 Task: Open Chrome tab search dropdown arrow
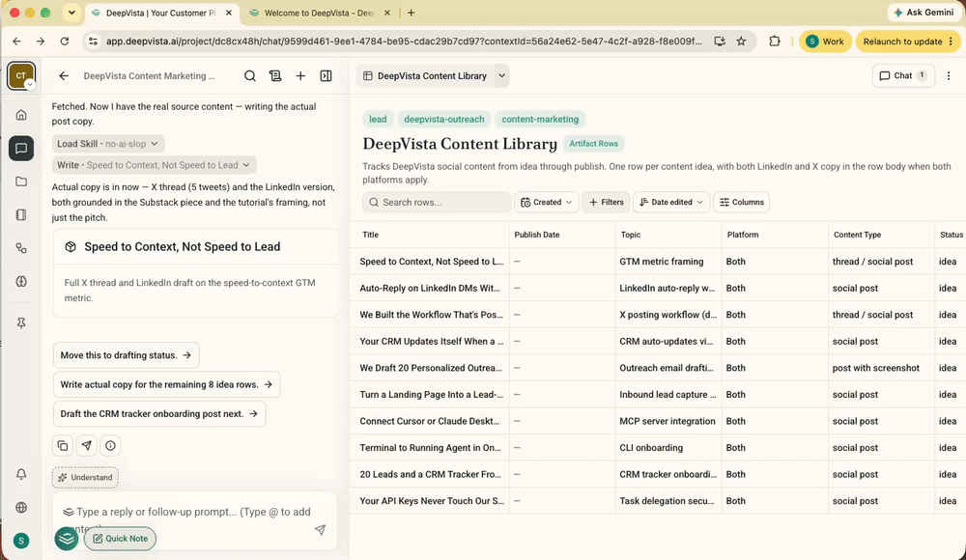71,13
